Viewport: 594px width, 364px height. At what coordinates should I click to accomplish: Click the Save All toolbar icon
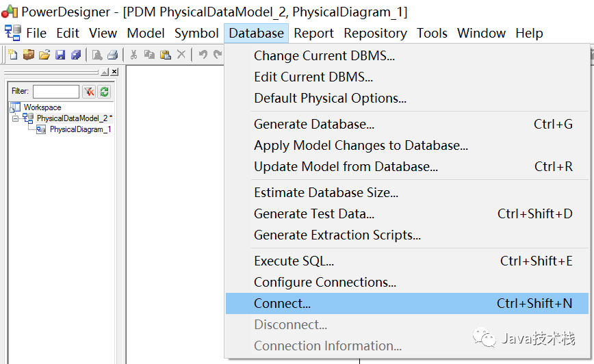click(76, 55)
